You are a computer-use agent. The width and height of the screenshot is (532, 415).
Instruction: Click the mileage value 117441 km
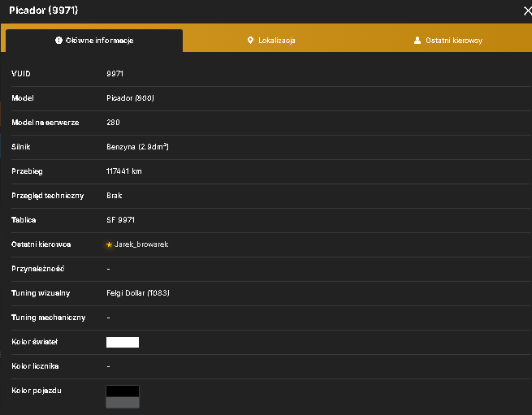coord(123,171)
